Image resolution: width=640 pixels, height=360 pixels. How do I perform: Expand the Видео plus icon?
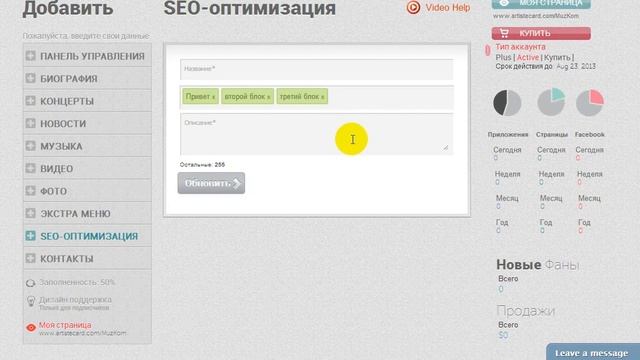31,168
